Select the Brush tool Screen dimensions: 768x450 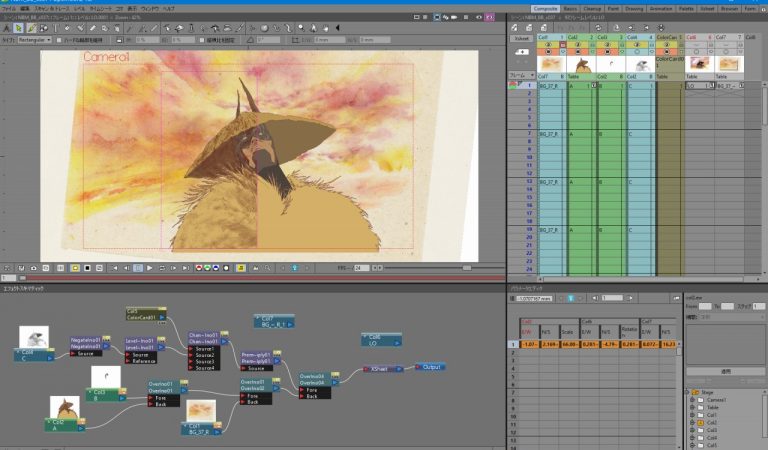pyautogui.click(x=31, y=28)
